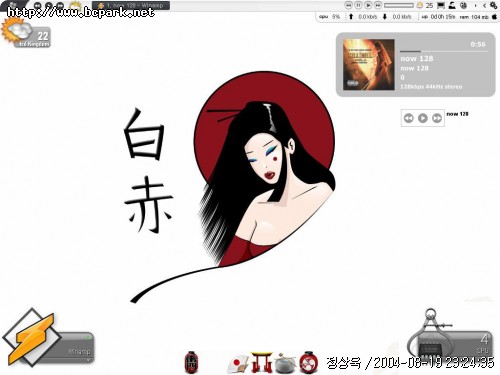500x375 pixels.
Task: Click the red paper lantern dock icon
Action: pos(192,362)
